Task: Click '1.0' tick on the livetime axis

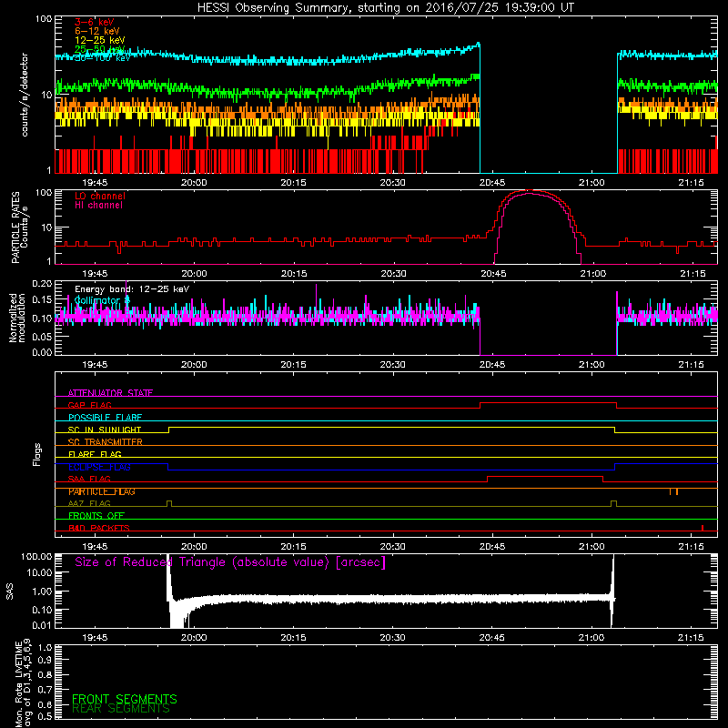Action: point(45,647)
